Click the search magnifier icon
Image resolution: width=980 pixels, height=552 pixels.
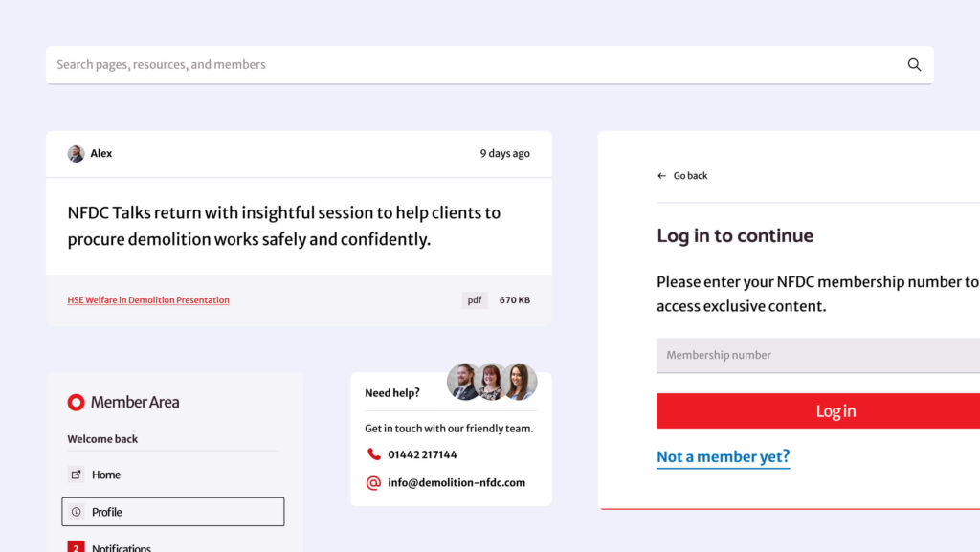coord(914,64)
